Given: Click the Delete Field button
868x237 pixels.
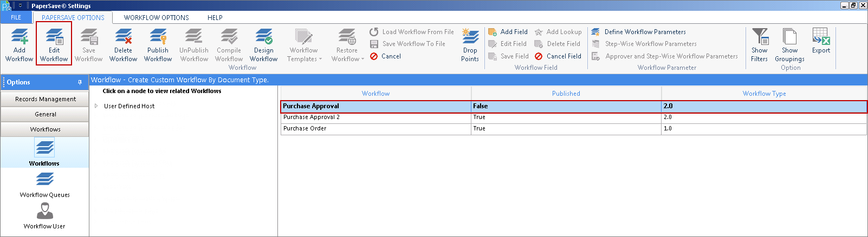Looking at the screenshot, I should click(x=557, y=44).
